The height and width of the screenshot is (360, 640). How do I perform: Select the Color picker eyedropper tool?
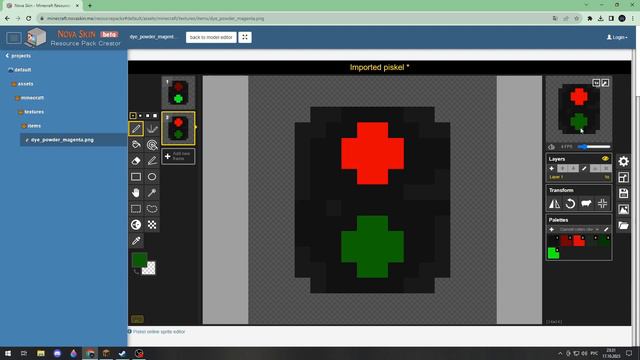[136, 241]
